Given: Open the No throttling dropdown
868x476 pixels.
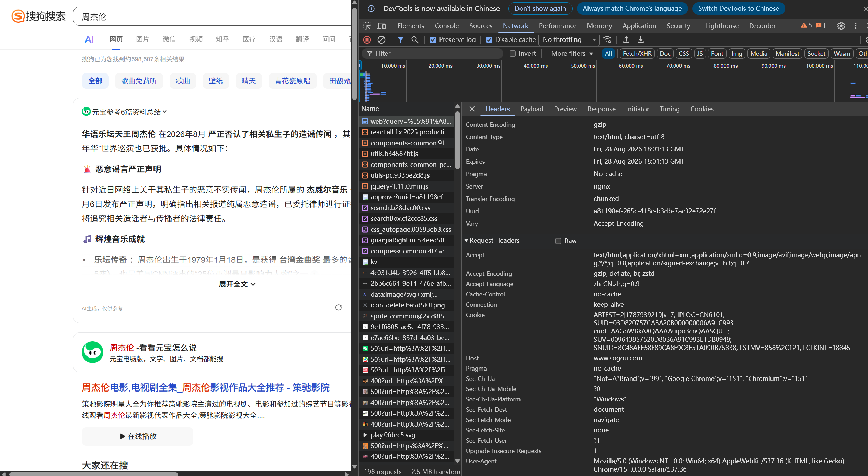Looking at the screenshot, I should click(x=569, y=40).
